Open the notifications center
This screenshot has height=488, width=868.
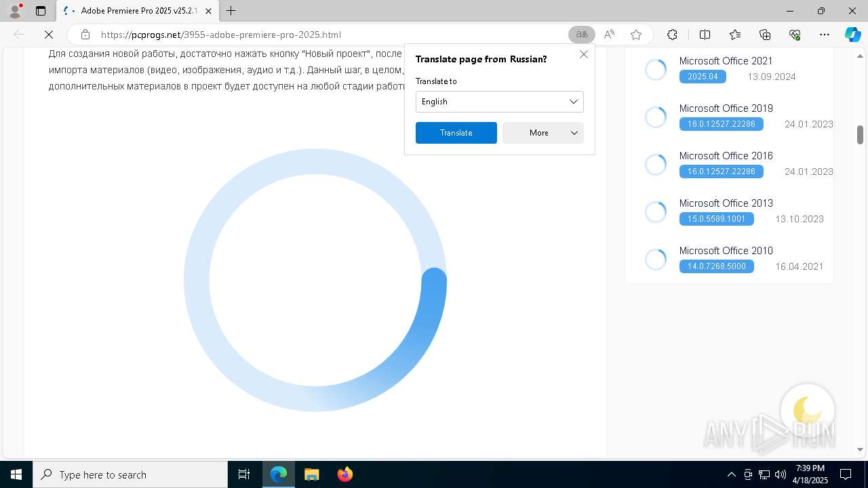coord(846,474)
